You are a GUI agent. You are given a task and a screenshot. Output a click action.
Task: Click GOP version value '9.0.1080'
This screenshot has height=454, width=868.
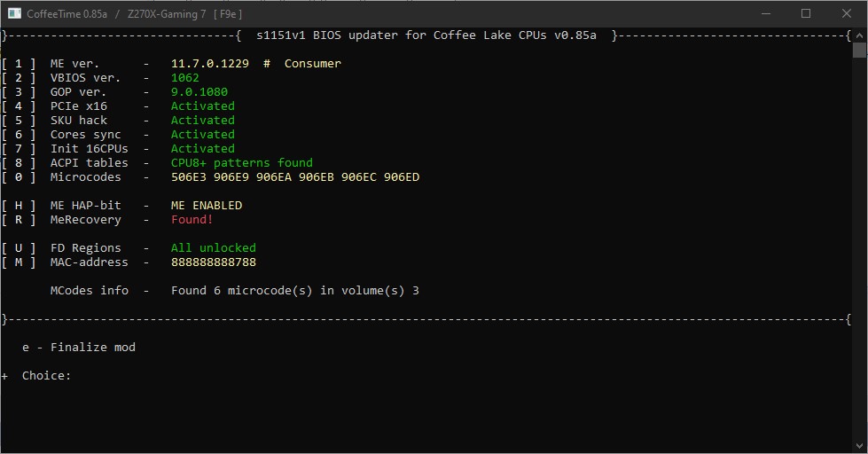[199, 92]
